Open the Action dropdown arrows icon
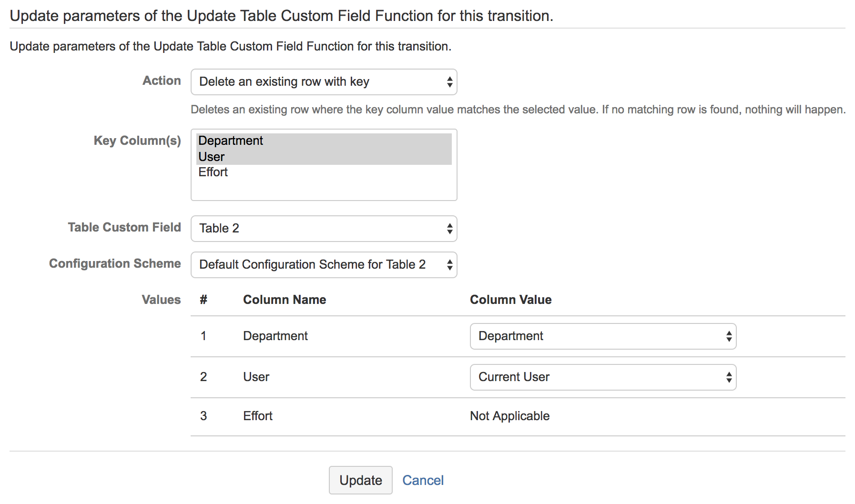Image resolution: width=855 pixels, height=504 pixels. 448,82
